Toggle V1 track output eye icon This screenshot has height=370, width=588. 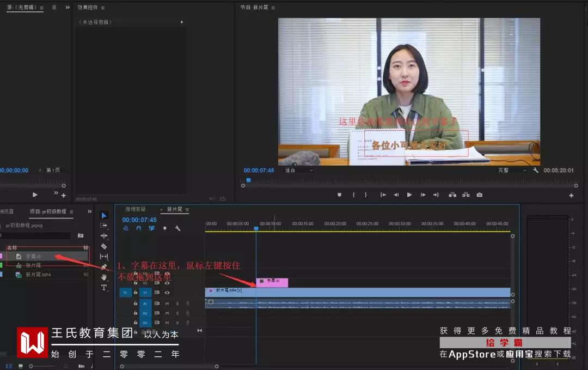point(167,292)
